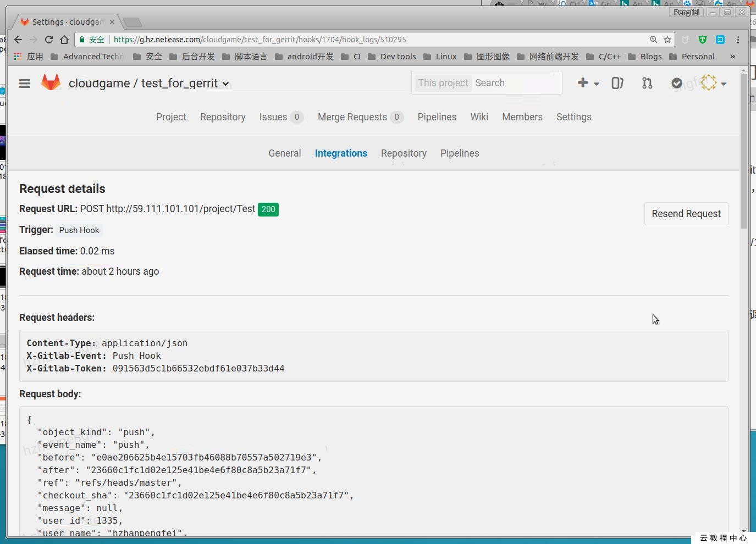Open the android开发 bookmark folder
The width and height of the screenshot is (756, 544).
(x=303, y=57)
